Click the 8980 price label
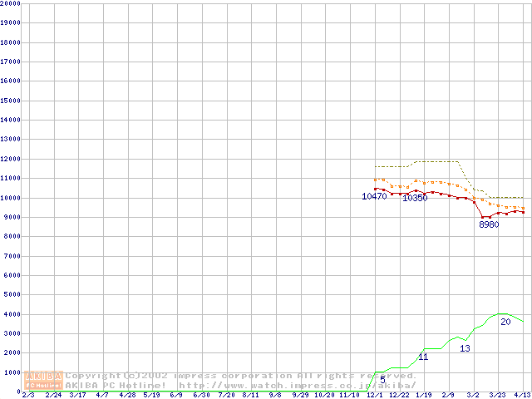 tap(489, 224)
